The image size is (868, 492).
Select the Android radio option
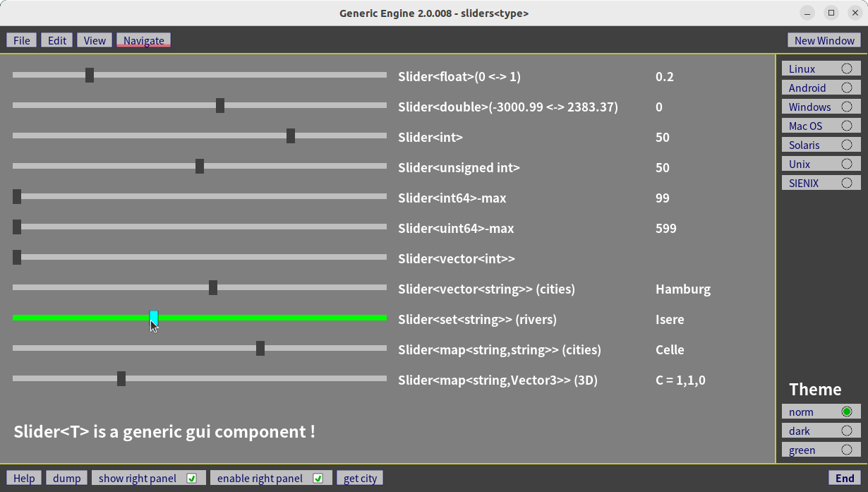point(846,88)
